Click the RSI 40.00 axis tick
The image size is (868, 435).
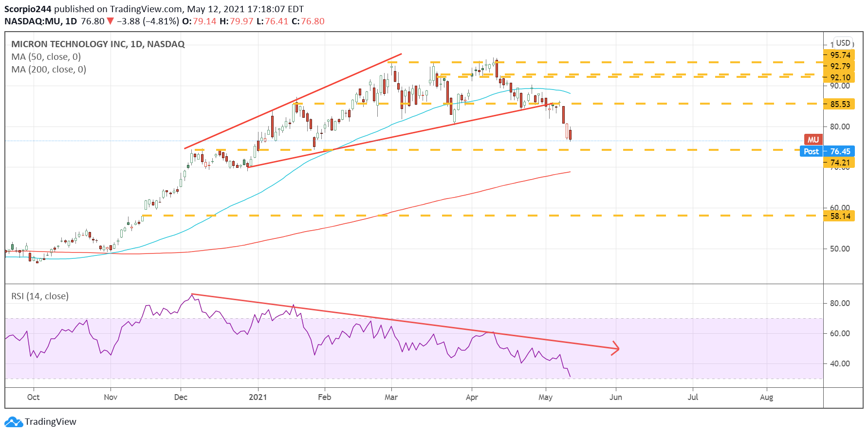(x=840, y=363)
